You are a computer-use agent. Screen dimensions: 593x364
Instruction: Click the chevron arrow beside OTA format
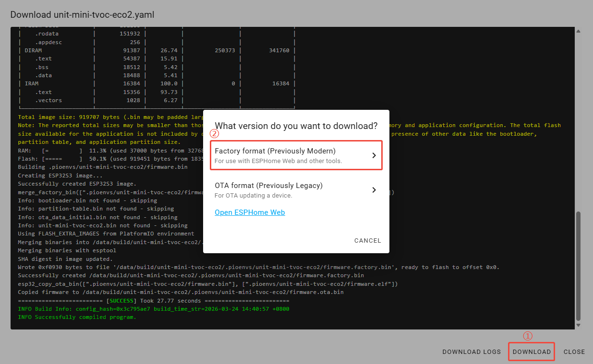374,190
